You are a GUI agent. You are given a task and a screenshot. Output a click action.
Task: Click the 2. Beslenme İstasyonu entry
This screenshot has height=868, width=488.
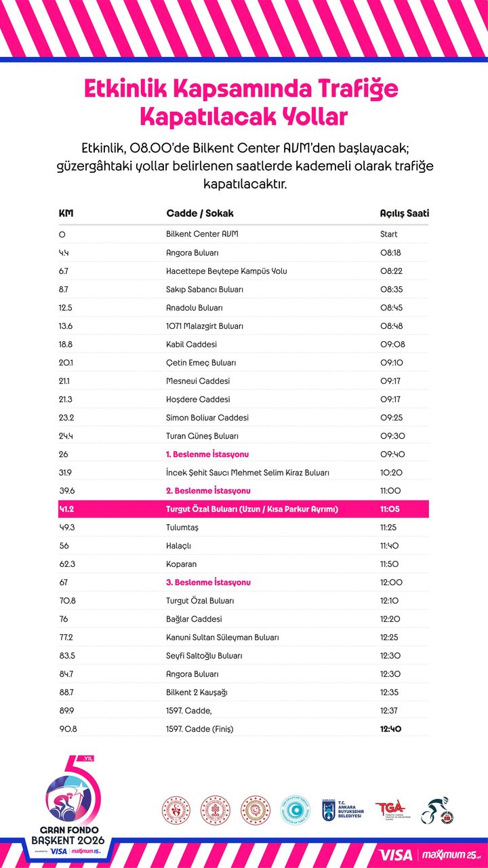pyautogui.click(x=209, y=490)
